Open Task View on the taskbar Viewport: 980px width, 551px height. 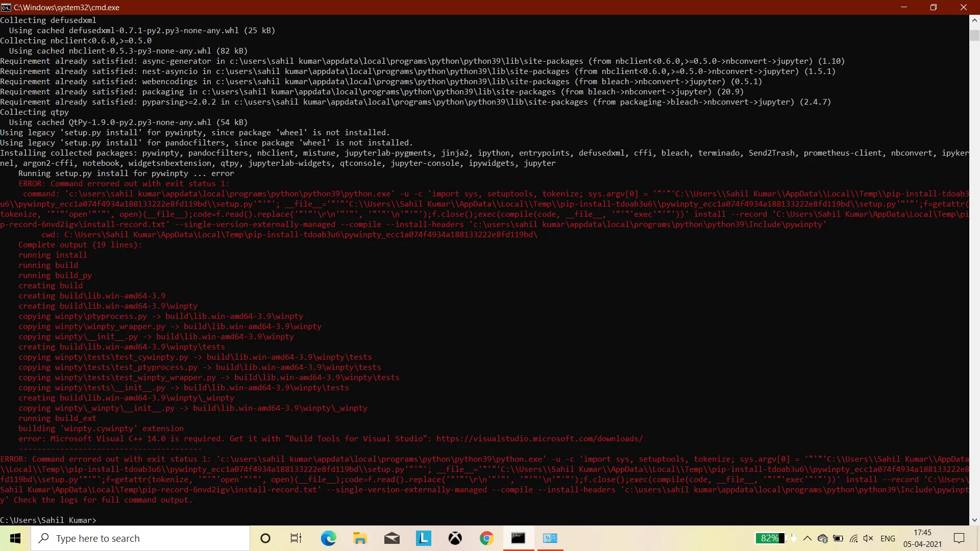point(296,538)
